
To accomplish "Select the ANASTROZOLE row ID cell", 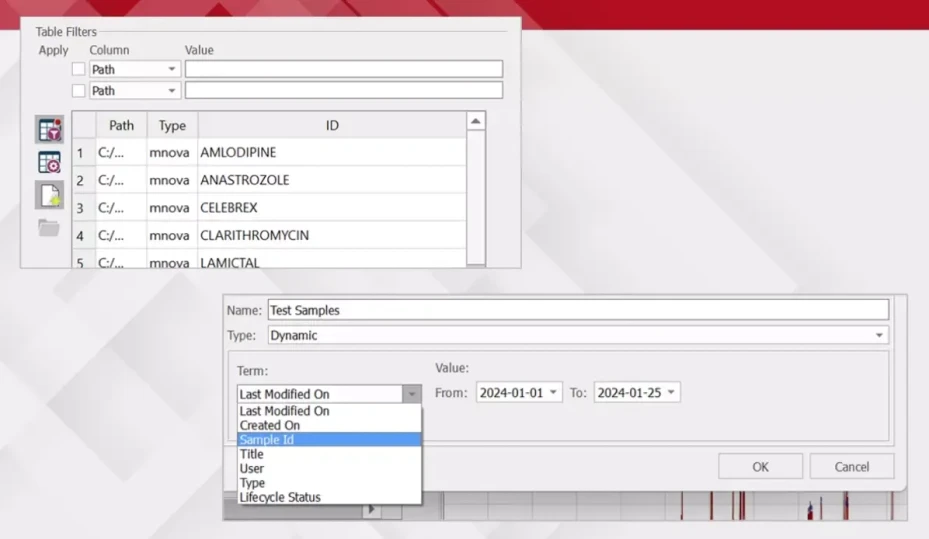I will click(332, 180).
